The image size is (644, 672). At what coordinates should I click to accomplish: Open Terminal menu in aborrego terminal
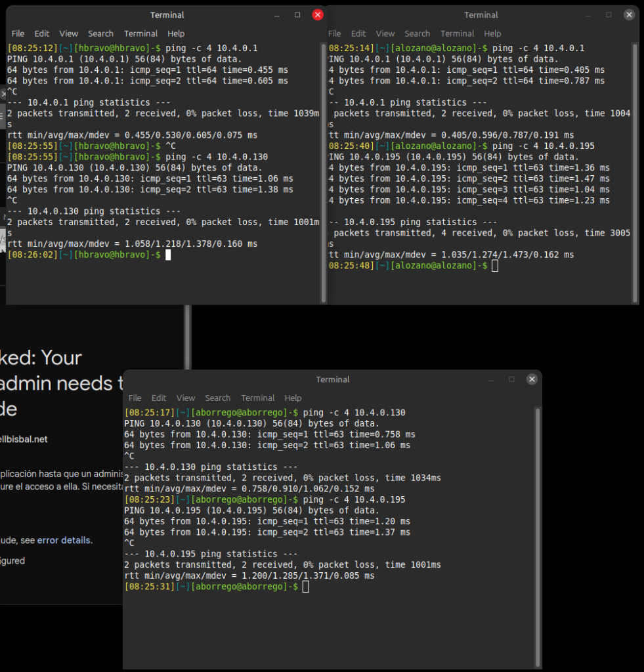click(x=257, y=398)
